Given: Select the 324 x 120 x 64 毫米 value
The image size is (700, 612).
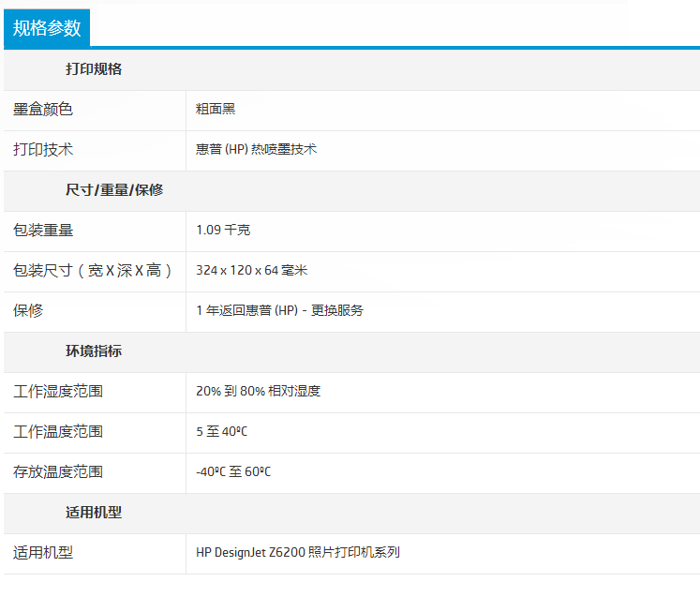Looking at the screenshot, I should pos(252,270).
